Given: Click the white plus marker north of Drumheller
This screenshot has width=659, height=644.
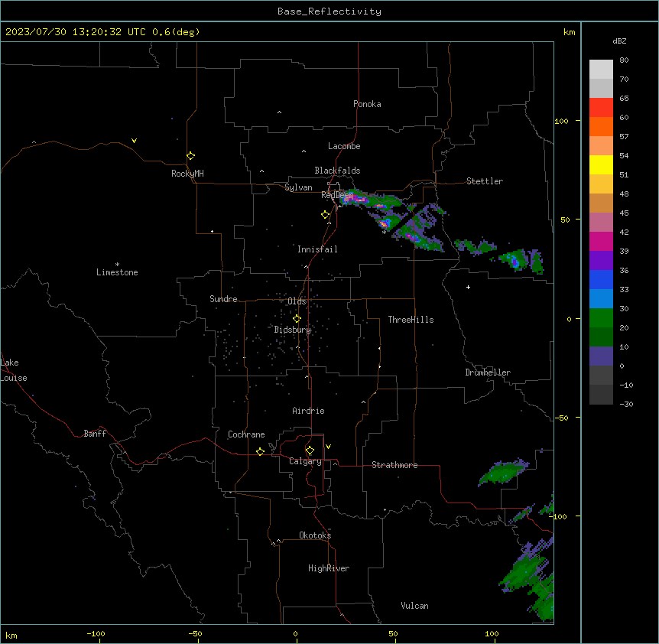Looking at the screenshot, I should (468, 287).
